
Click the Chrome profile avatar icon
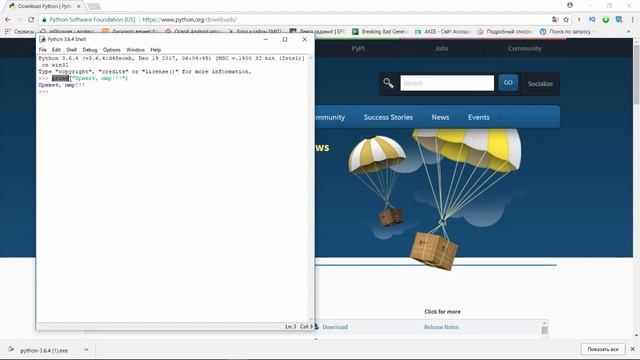tap(570, 5)
